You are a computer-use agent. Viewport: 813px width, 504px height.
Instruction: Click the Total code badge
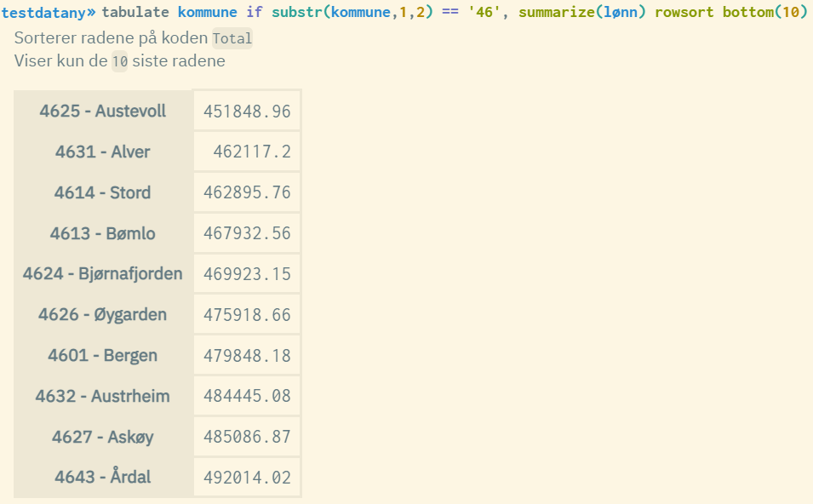tap(232, 39)
